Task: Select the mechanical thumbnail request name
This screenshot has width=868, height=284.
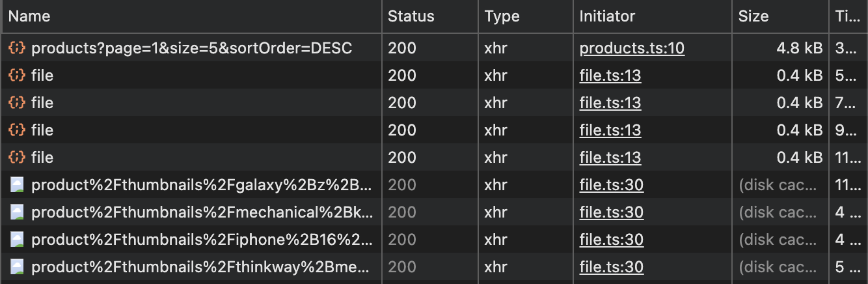Action: tap(202, 212)
